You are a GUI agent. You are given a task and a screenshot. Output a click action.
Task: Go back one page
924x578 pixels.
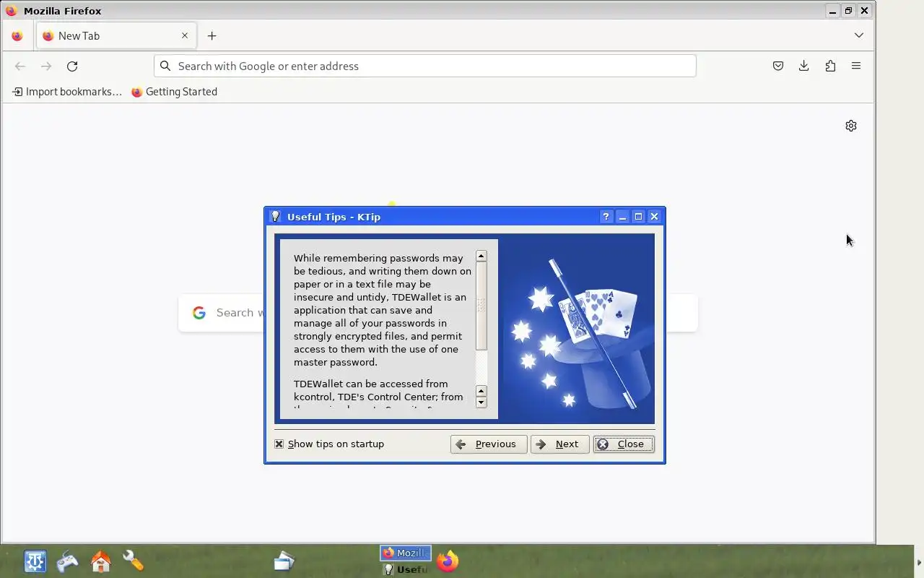click(20, 66)
